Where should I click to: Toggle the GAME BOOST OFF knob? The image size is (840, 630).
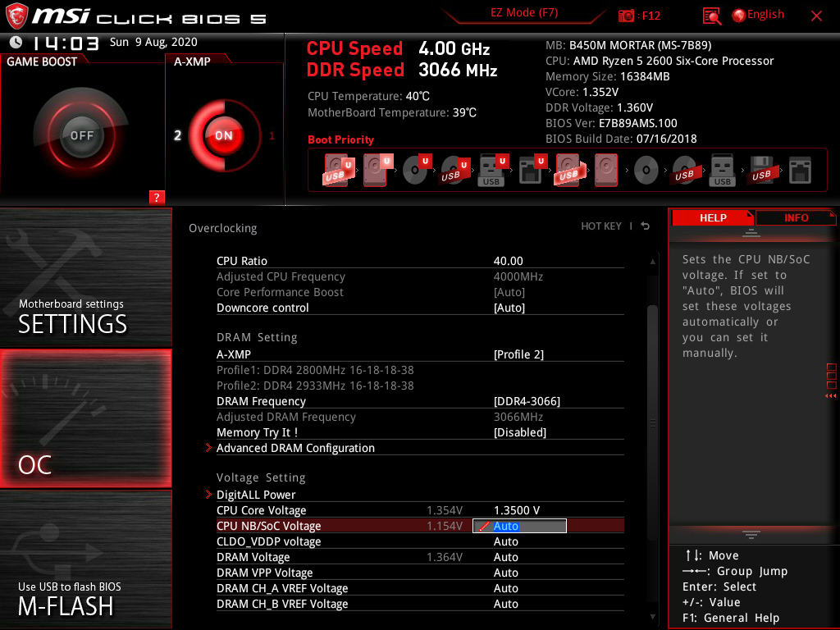[81, 135]
